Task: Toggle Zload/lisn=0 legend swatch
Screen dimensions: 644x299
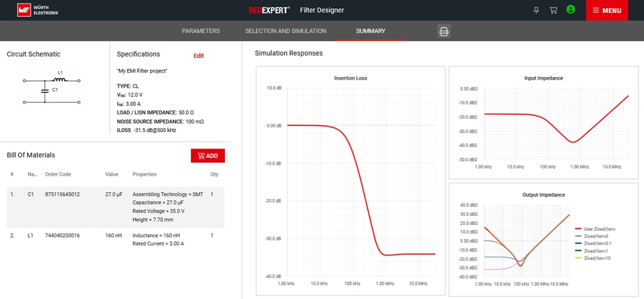Action: (x=578, y=236)
